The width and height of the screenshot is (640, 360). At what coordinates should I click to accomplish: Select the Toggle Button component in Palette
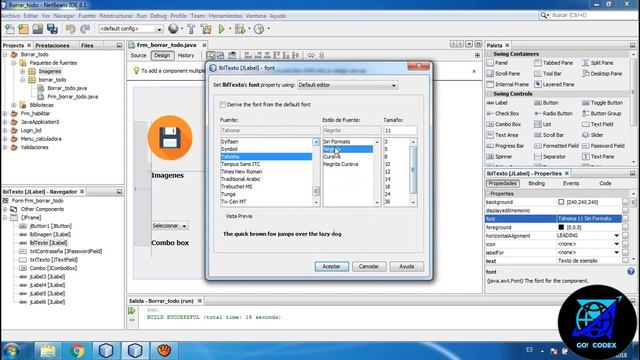(602, 103)
